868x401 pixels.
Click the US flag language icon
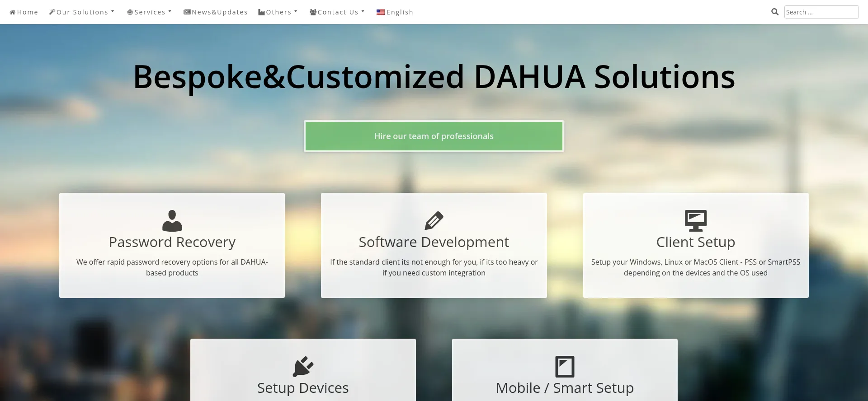click(x=381, y=12)
